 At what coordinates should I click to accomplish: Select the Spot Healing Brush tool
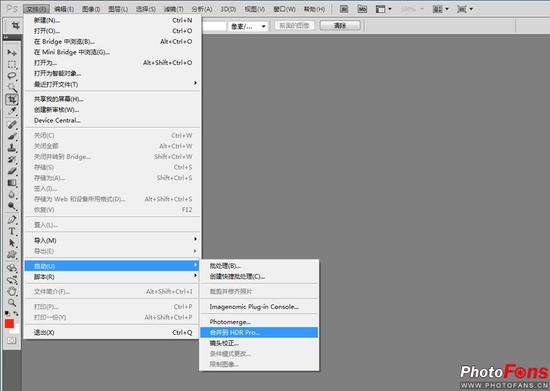pos(12,124)
